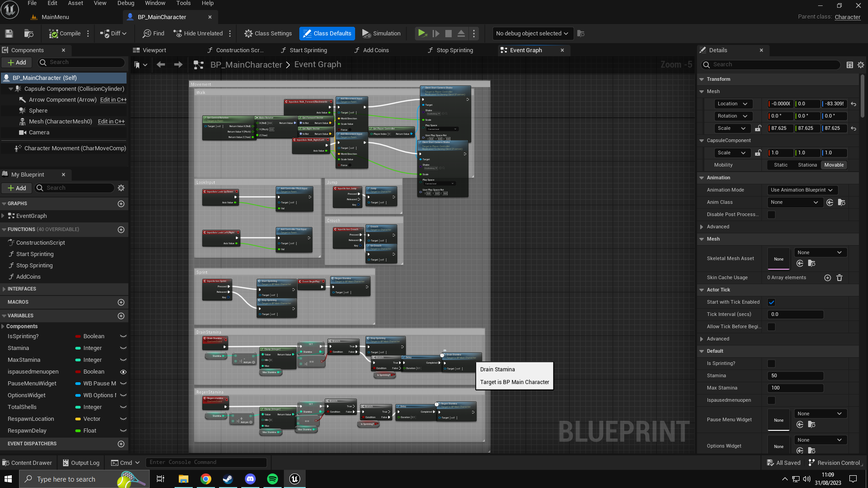Viewport: 868px width, 488px height.
Task: Open Spotify from the taskbar
Action: point(273,479)
